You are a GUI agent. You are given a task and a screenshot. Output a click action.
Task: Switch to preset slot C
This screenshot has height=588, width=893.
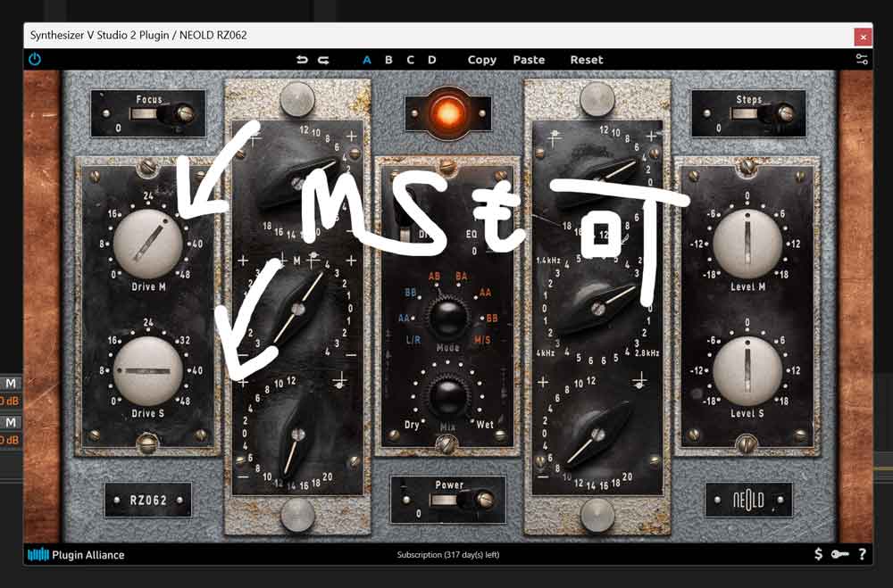411,60
